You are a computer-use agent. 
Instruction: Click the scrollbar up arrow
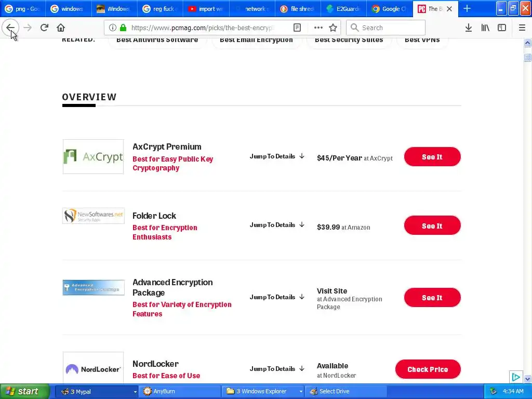(527, 43)
